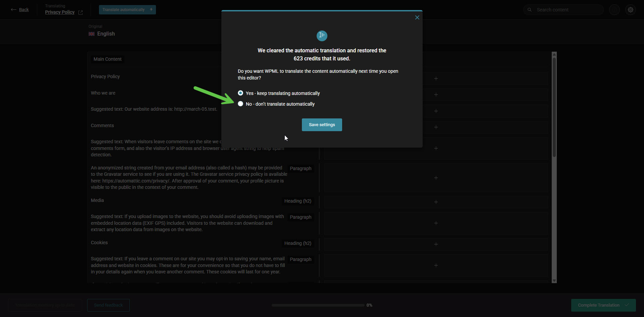The width and height of the screenshot is (644, 317).
Task: Click the Save settings button
Action: pos(322,125)
